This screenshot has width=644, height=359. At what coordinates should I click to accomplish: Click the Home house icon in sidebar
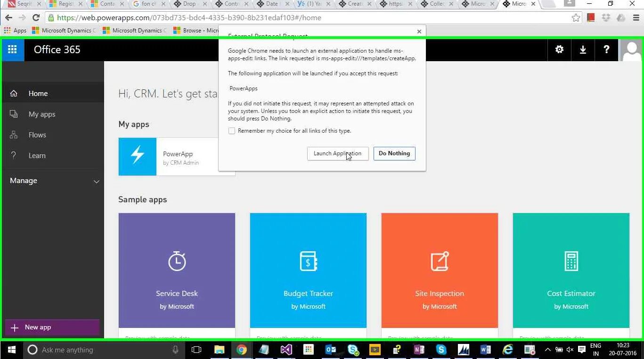(x=14, y=93)
